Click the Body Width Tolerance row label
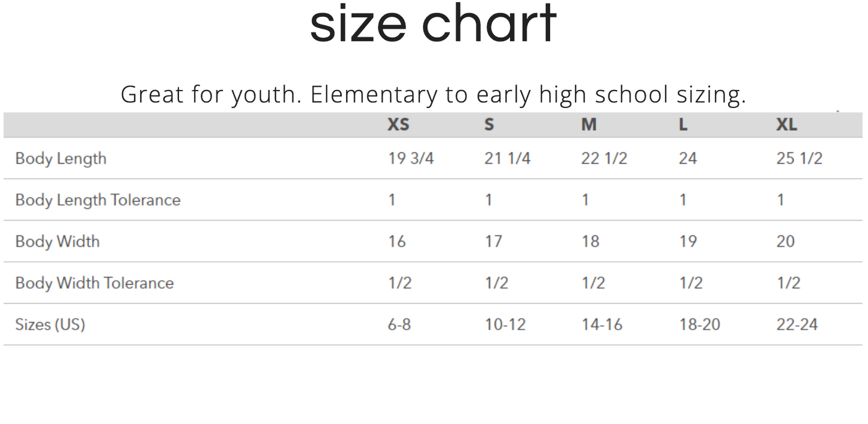This screenshot has width=868, height=424. point(94,283)
